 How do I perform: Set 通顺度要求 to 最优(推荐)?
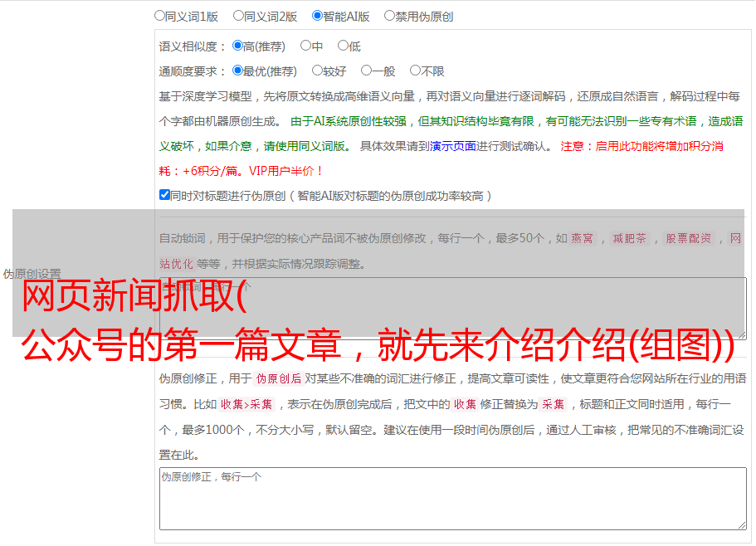[x=237, y=71]
